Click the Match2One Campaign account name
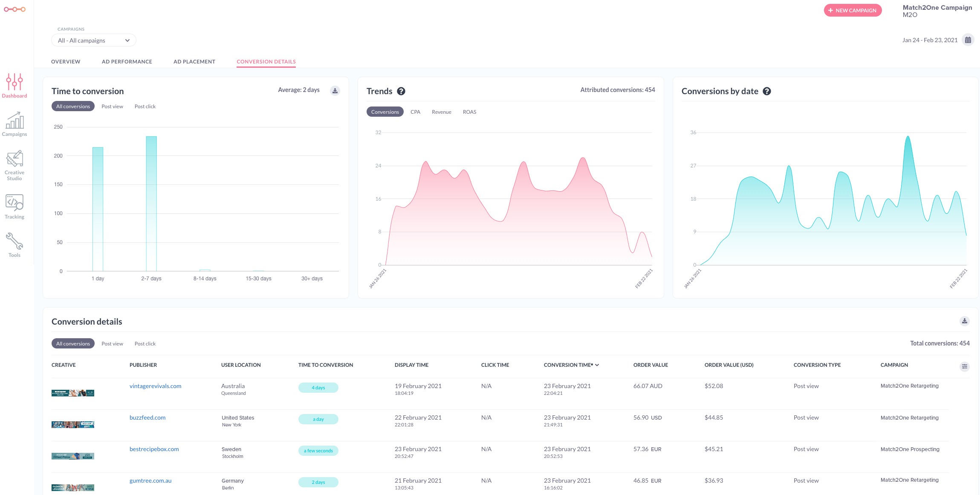The image size is (980, 495). [937, 7]
